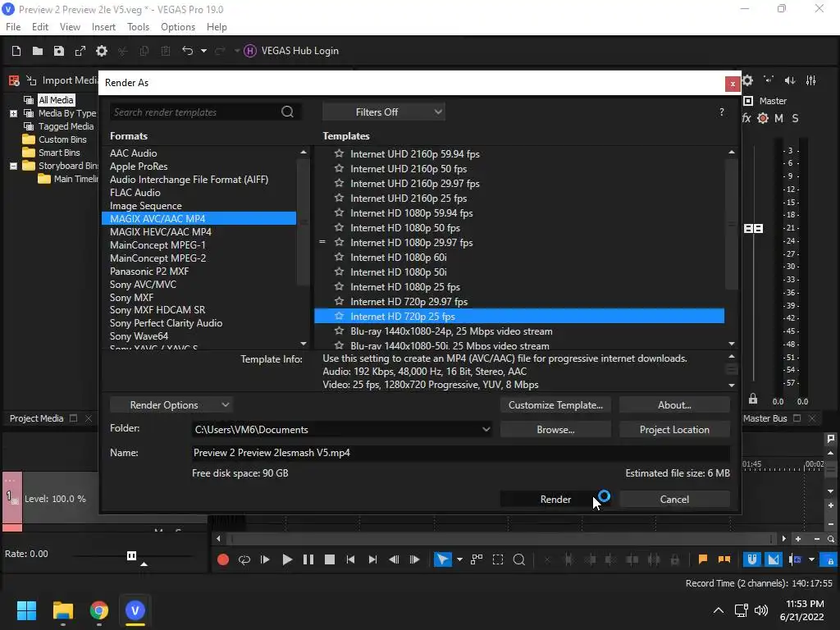Select Sony MXF HDCAM SR format

click(x=157, y=310)
